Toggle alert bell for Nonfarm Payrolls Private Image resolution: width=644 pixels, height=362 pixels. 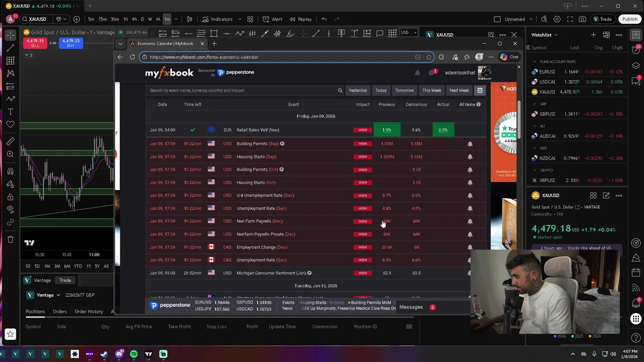[x=470, y=234]
